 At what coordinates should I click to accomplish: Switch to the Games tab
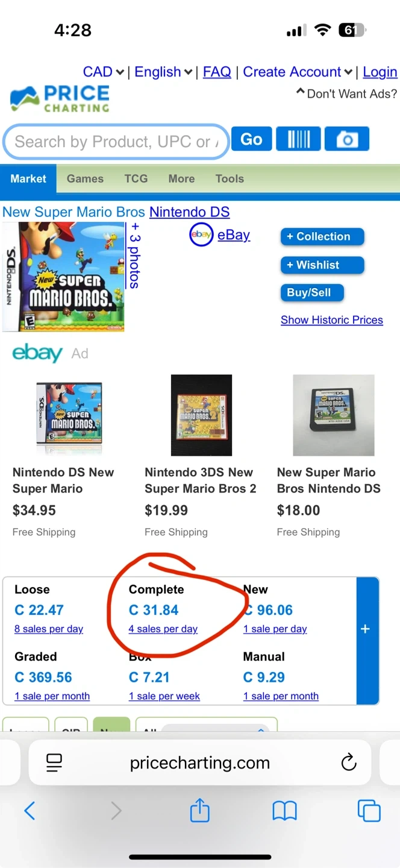tap(85, 179)
